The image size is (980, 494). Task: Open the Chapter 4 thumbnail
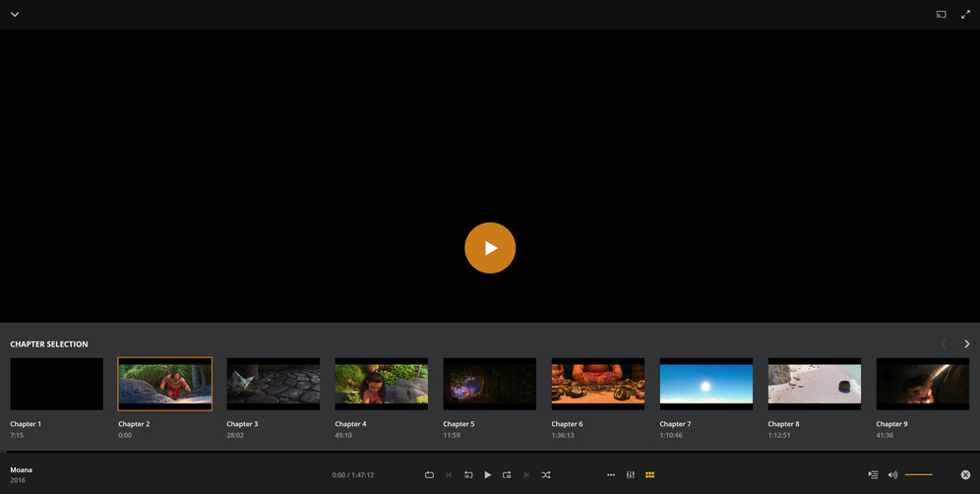[381, 384]
